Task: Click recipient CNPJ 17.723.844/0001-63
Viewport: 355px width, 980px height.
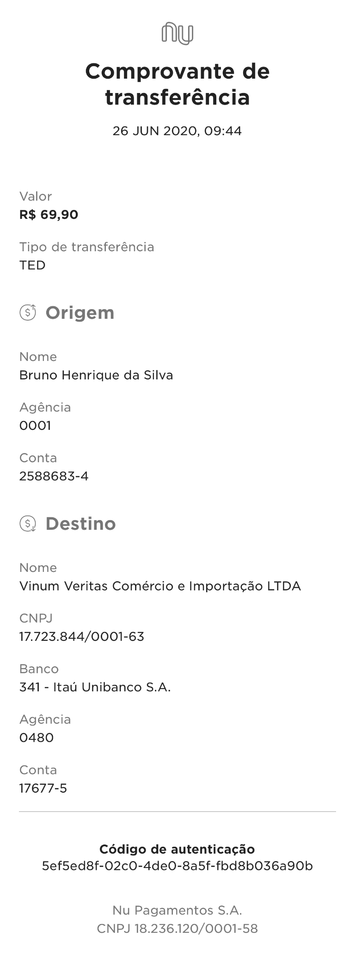Action: point(82,637)
